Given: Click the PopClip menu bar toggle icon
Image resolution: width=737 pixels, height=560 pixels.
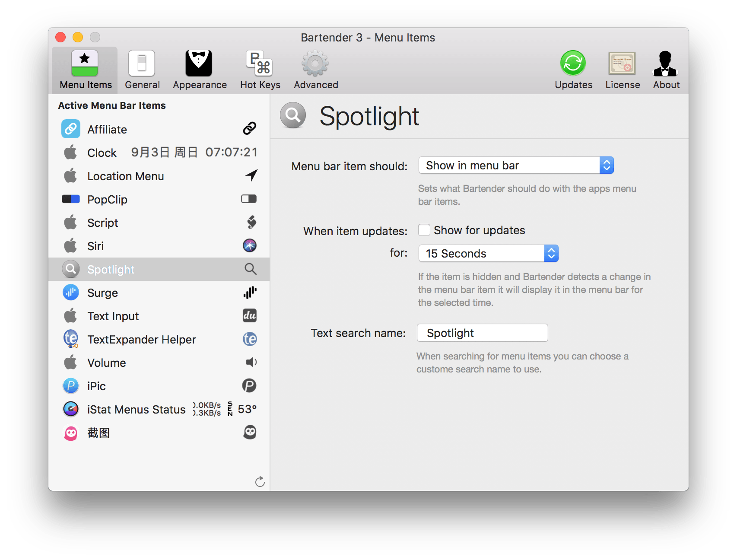Looking at the screenshot, I should click(249, 199).
